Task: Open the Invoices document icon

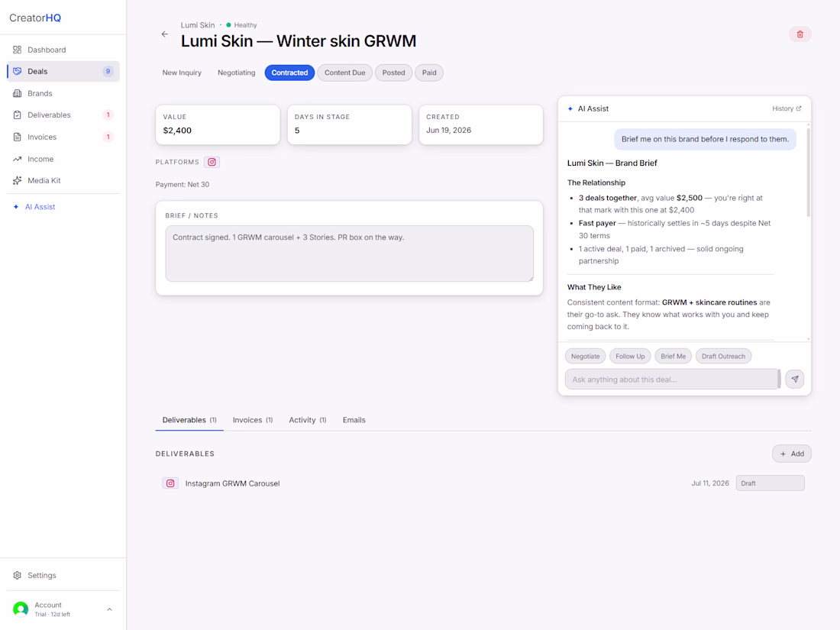Action: 17,137
